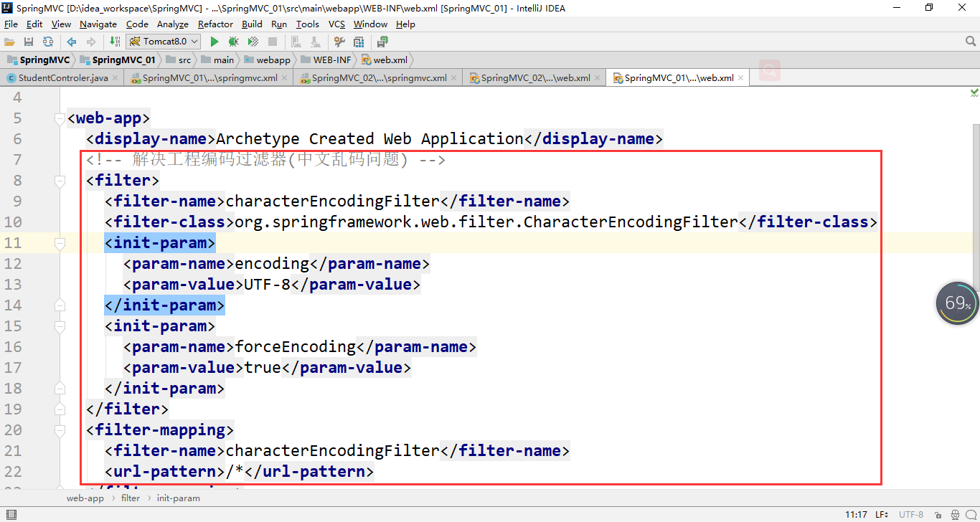Image resolution: width=980 pixels, height=522 pixels.
Task: Open Project Structure toolbar icon
Action: (x=359, y=42)
